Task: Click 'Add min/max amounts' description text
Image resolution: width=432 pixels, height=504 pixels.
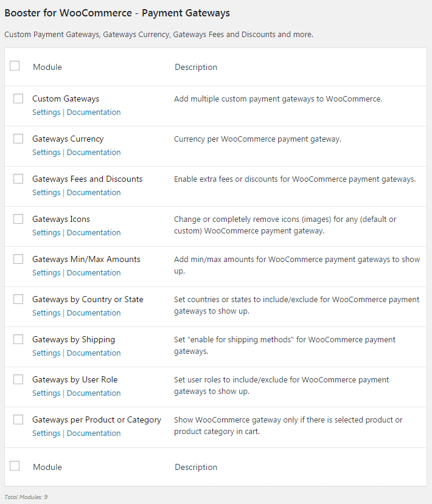Action: (297, 265)
